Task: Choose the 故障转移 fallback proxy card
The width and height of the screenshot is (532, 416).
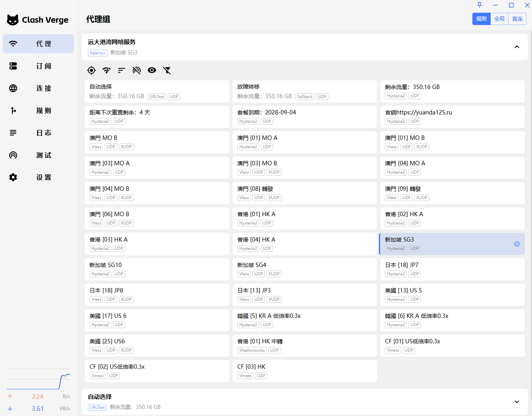Action: (x=305, y=91)
